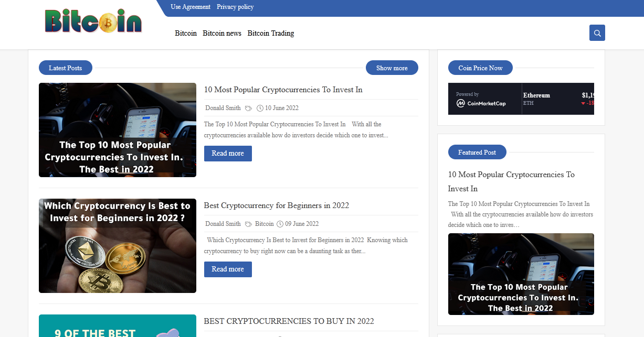Screen dimensions: 644x337
Task: Click the Bitcoin site logo
Action: click(x=93, y=21)
